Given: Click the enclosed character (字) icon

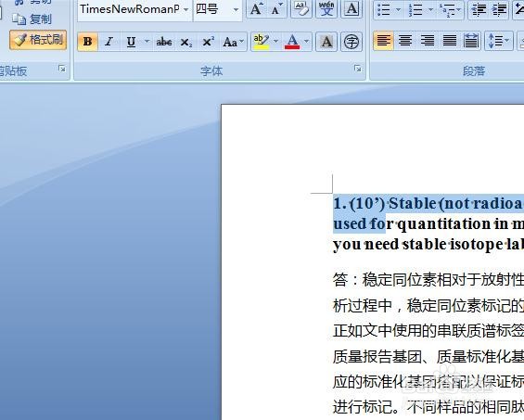Looking at the screenshot, I should tap(351, 42).
